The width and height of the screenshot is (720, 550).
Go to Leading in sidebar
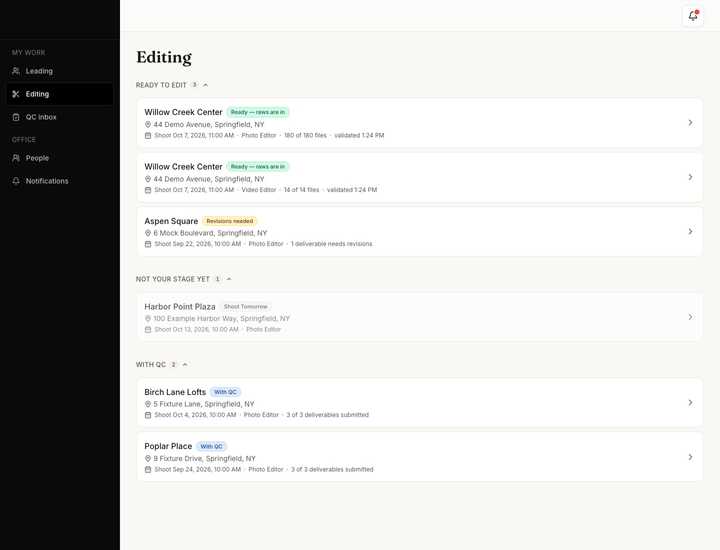(x=60, y=71)
